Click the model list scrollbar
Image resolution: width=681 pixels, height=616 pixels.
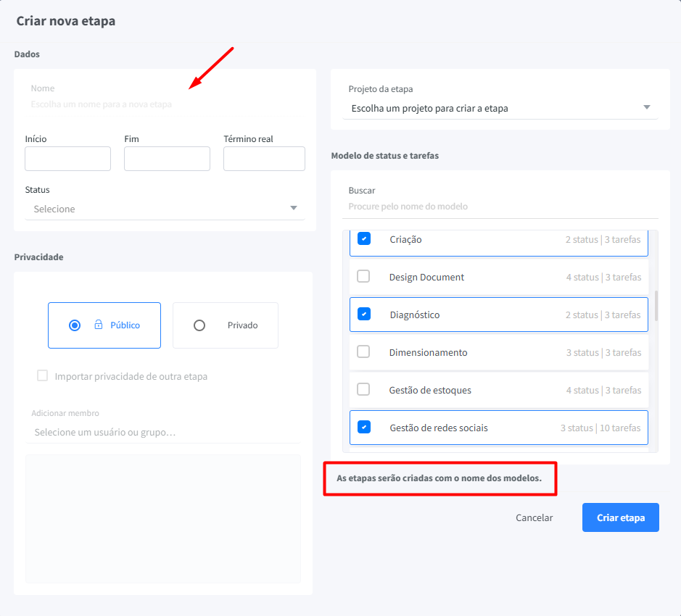(656, 306)
